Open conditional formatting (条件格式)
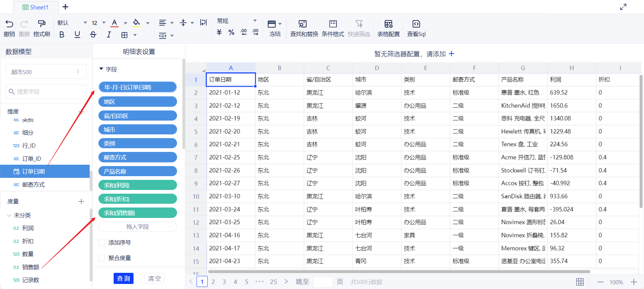644x289 pixels. point(333,24)
